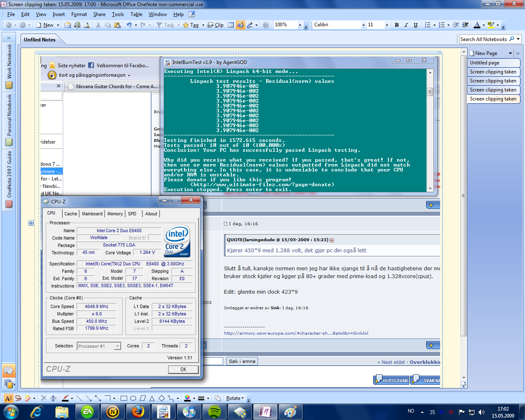Pick the Eraser tool
525x420 pixels.
[27, 398]
